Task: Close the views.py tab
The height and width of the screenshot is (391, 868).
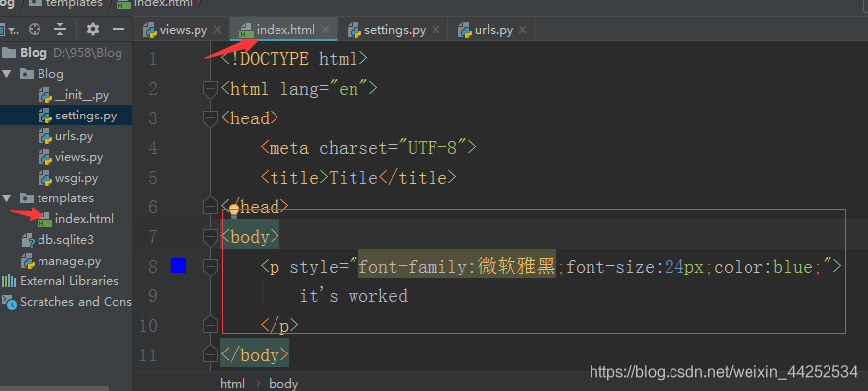Action: point(217,30)
